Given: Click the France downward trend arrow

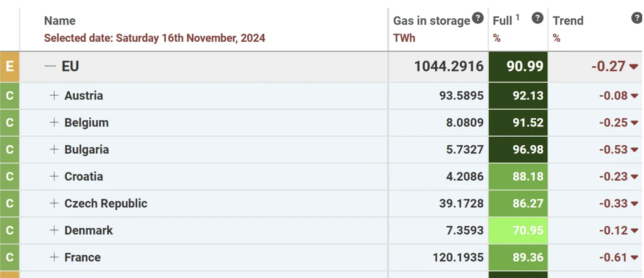Looking at the screenshot, I should [x=634, y=257].
